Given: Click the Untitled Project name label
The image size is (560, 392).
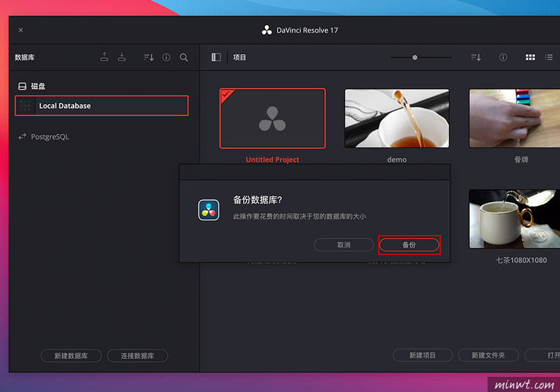Looking at the screenshot, I should coord(273,159).
